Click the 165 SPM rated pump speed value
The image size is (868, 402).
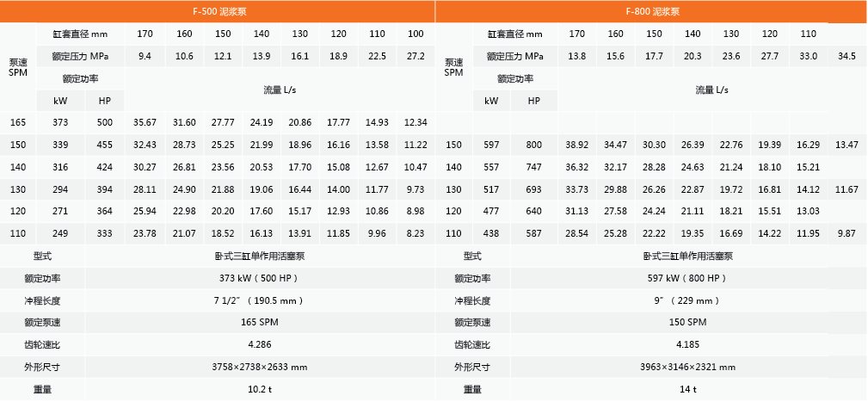click(259, 322)
